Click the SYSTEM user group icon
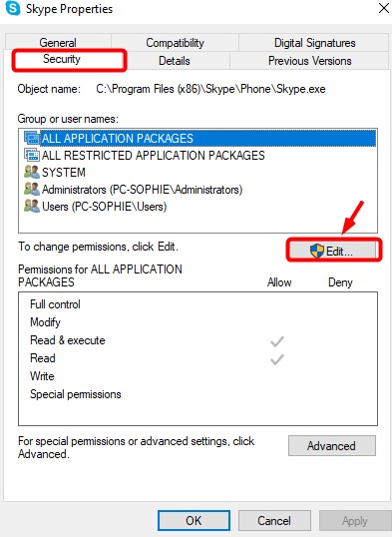Image resolution: width=392 pixels, height=537 pixels. point(32,172)
